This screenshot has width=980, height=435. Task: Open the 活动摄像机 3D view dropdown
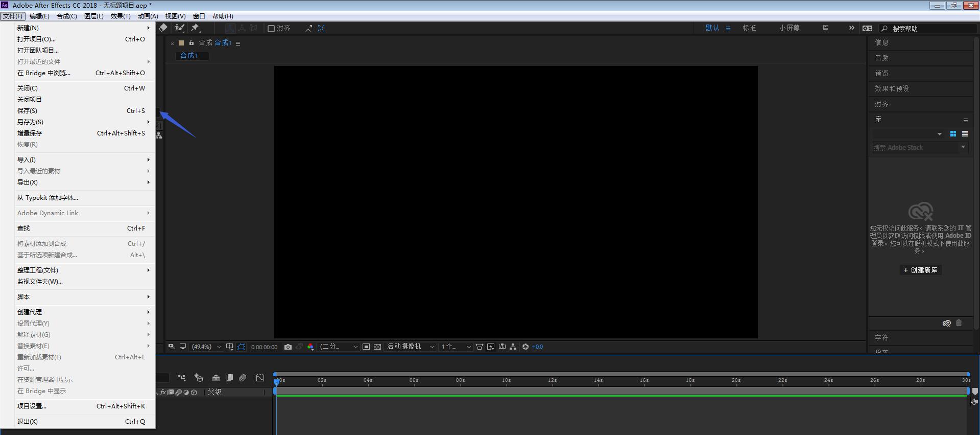pos(410,347)
